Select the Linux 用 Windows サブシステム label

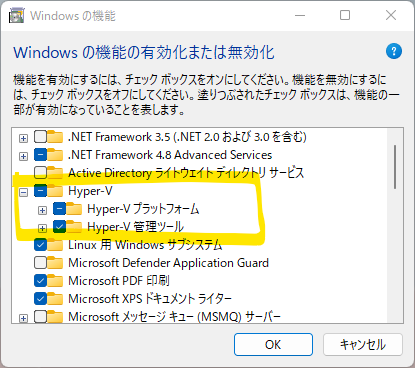pos(145,245)
